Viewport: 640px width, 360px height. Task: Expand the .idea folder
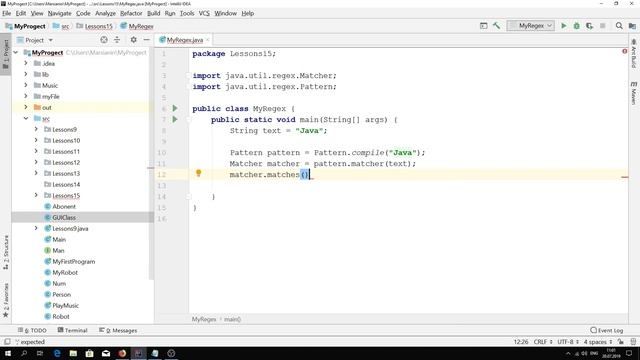(26, 63)
